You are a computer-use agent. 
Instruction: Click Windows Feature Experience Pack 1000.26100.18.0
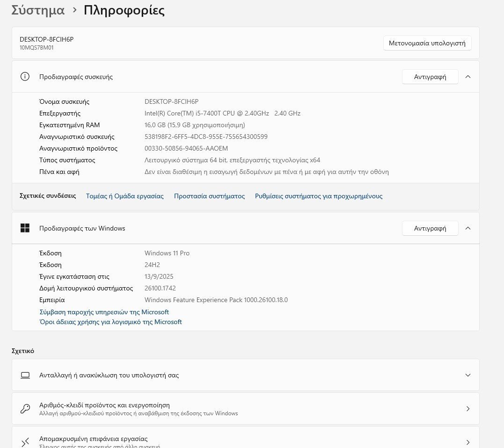pyautogui.click(x=216, y=300)
